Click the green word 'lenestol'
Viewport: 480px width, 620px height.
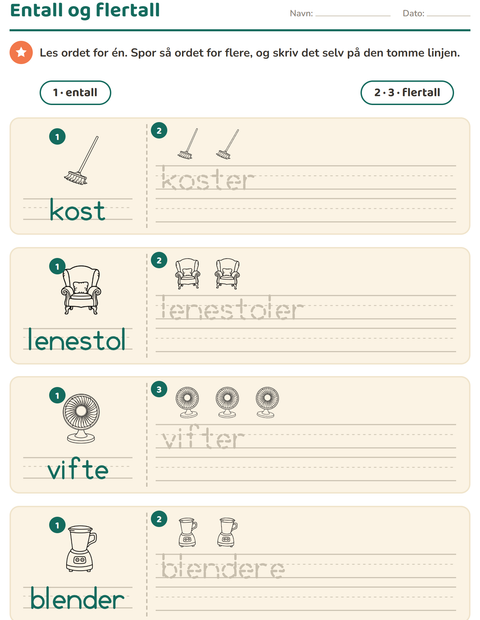click(x=77, y=340)
